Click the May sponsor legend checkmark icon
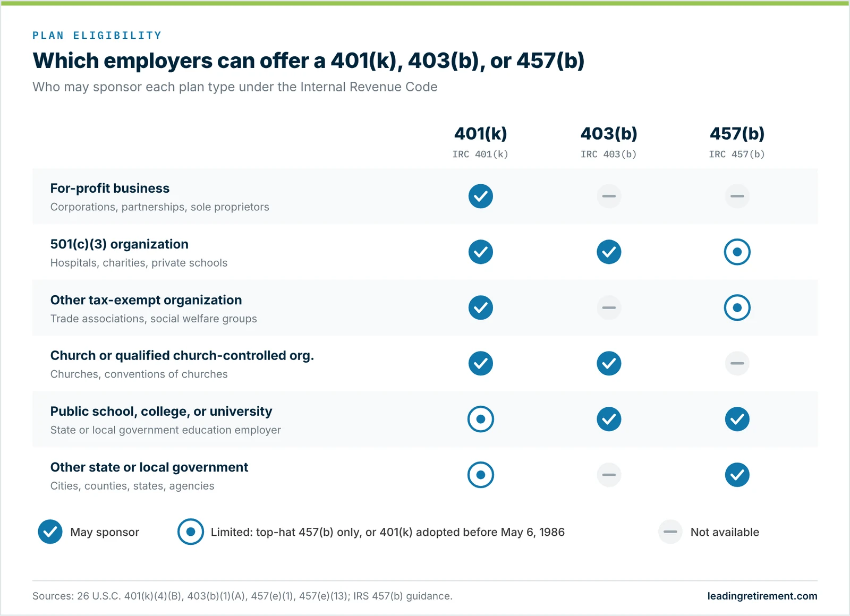This screenshot has width=850, height=616. (x=50, y=532)
